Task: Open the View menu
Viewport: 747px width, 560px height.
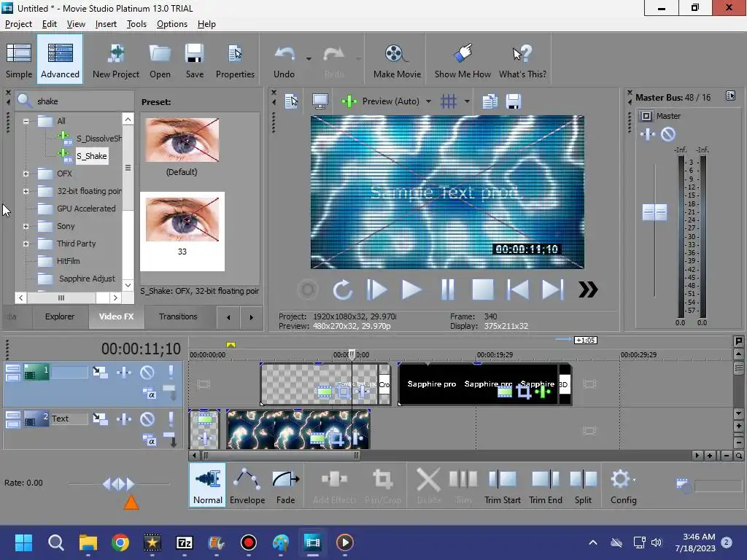Action: (76, 24)
